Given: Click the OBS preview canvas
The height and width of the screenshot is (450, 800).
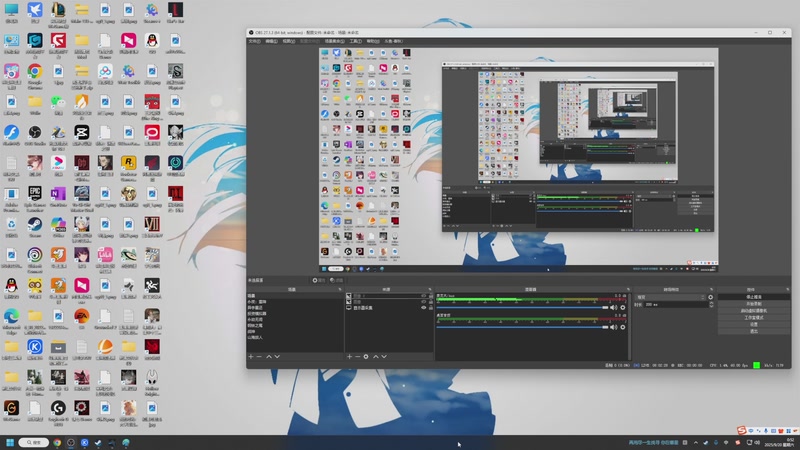Looking at the screenshot, I should click(518, 160).
